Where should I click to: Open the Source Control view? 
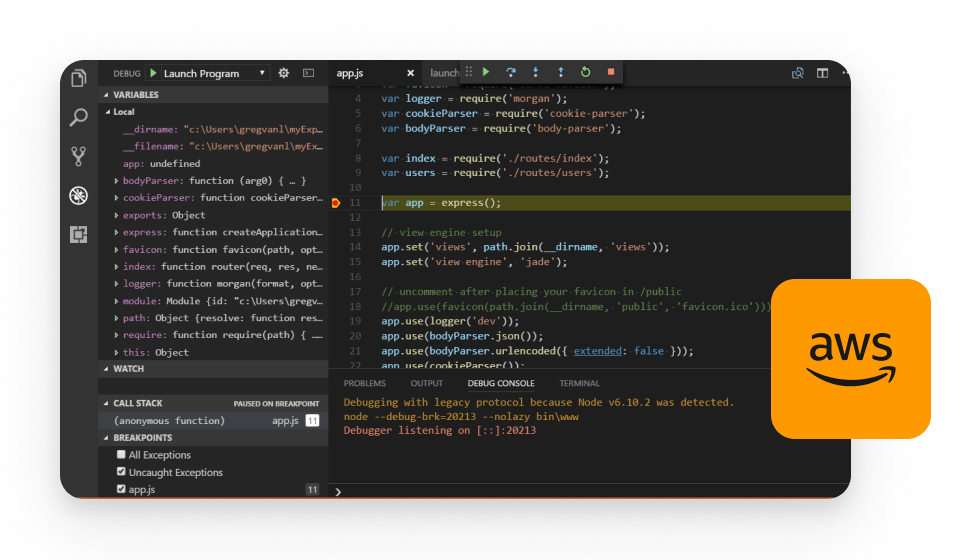tap(78, 156)
